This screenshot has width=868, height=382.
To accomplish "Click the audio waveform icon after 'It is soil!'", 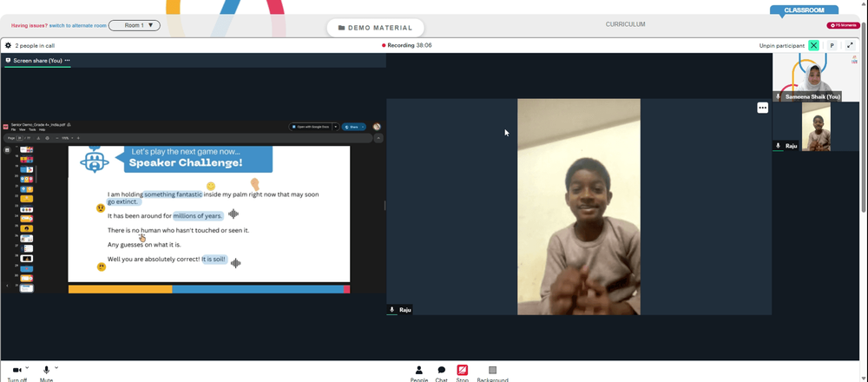I will tap(235, 262).
